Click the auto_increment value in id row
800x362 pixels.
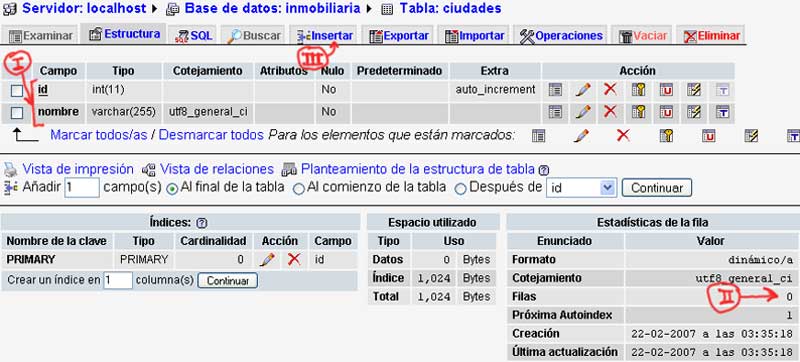(495, 90)
